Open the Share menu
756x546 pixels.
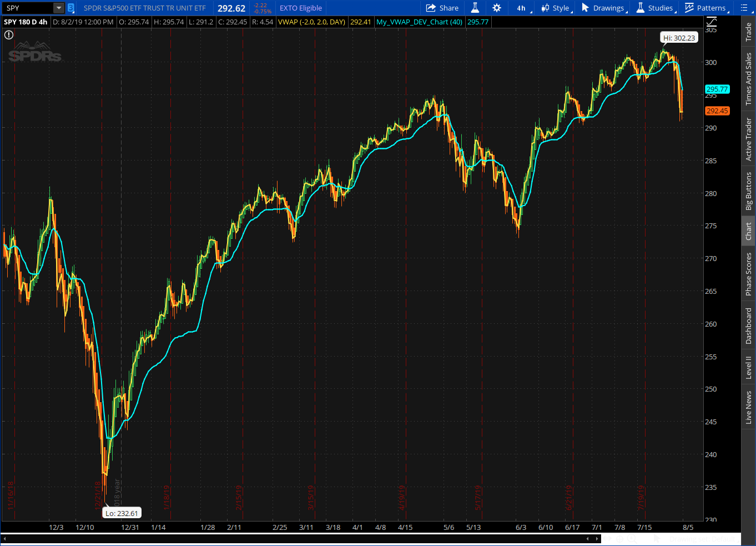(x=442, y=8)
